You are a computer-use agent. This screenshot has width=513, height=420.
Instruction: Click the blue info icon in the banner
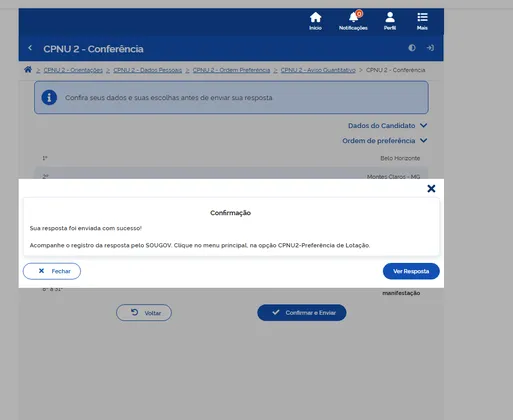[x=49, y=97]
